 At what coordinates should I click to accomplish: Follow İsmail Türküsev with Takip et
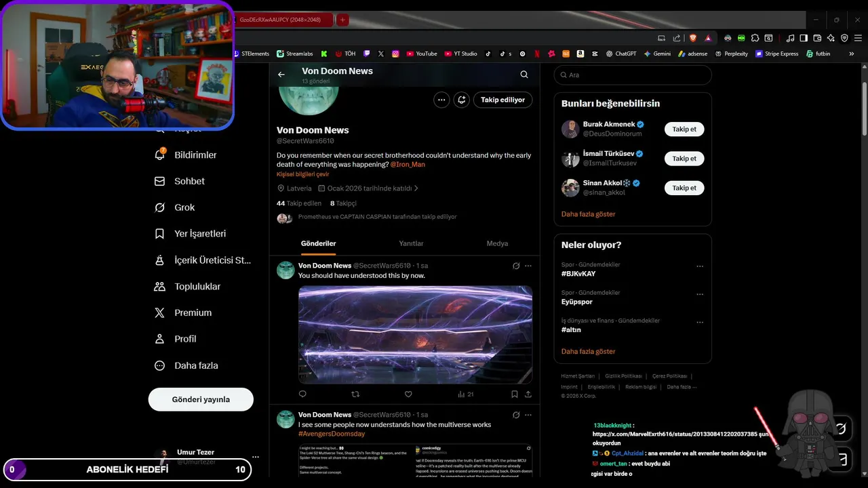(x=684, y=159)
